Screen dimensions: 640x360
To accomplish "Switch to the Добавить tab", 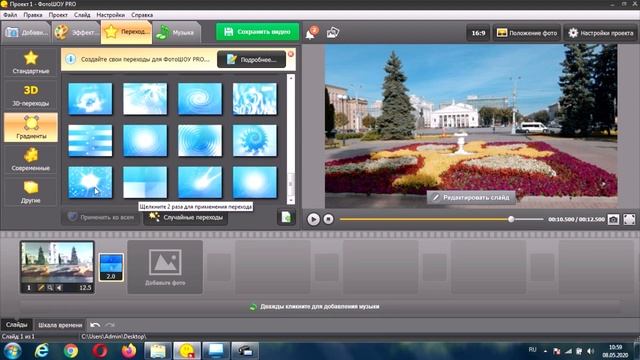I will 27,32.
